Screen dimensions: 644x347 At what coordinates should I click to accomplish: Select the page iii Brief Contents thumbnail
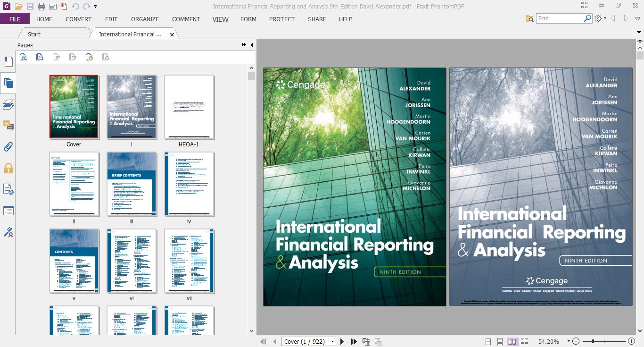coord(132,184)
